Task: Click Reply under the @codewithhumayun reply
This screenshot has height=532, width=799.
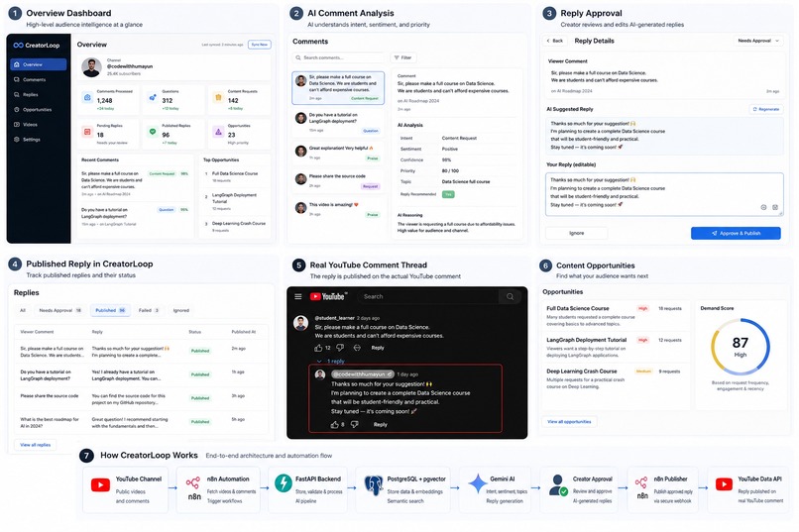Action: [x=380, y=425]
